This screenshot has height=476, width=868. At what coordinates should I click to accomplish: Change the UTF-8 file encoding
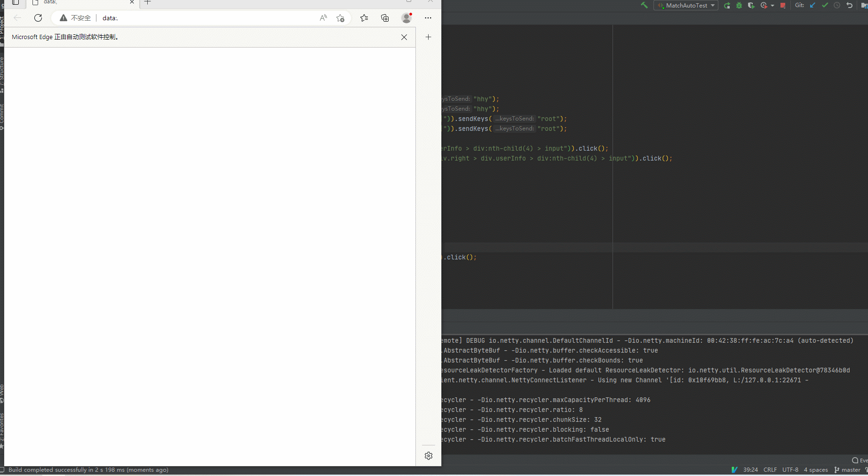point(790,470)
